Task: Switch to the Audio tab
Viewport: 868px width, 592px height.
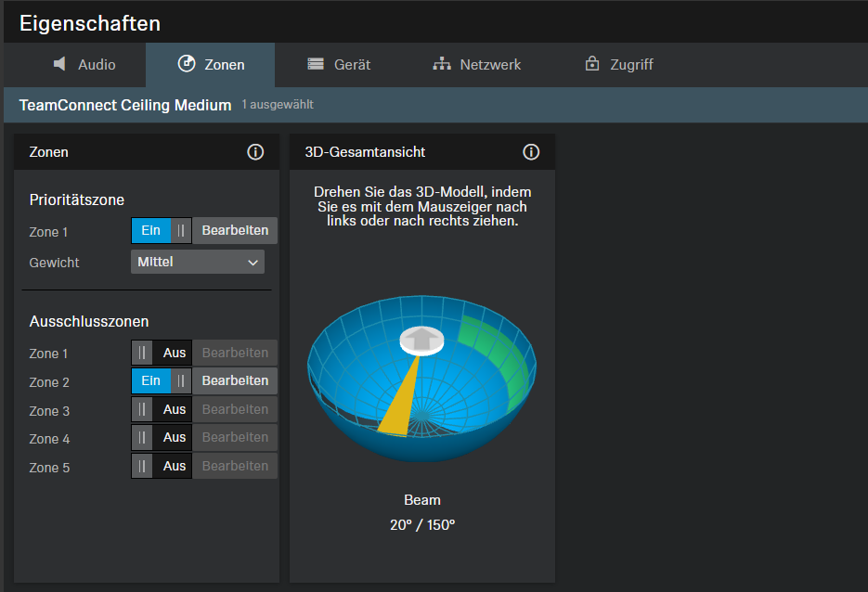Action: [x=84, y=64]
